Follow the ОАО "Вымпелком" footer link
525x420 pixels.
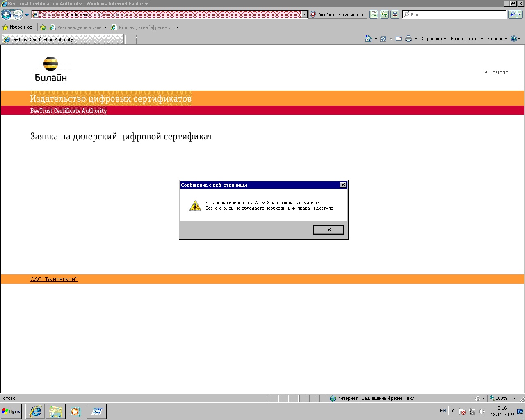54,279
